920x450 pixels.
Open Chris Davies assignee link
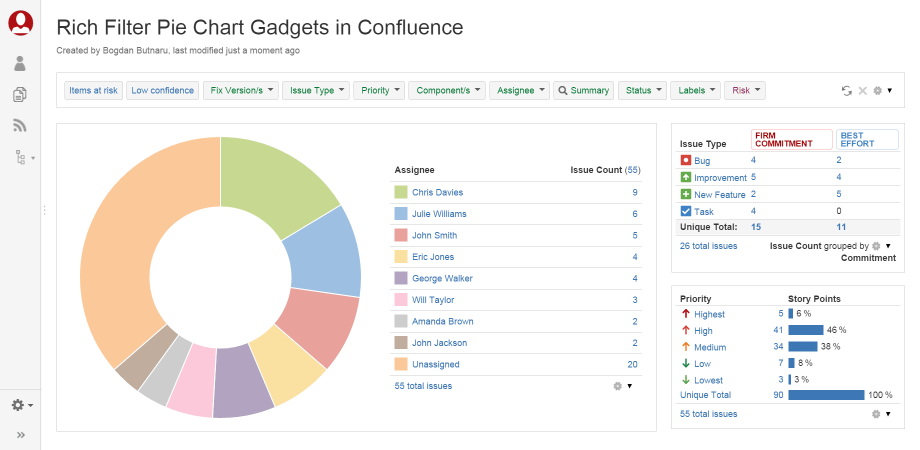437,192
